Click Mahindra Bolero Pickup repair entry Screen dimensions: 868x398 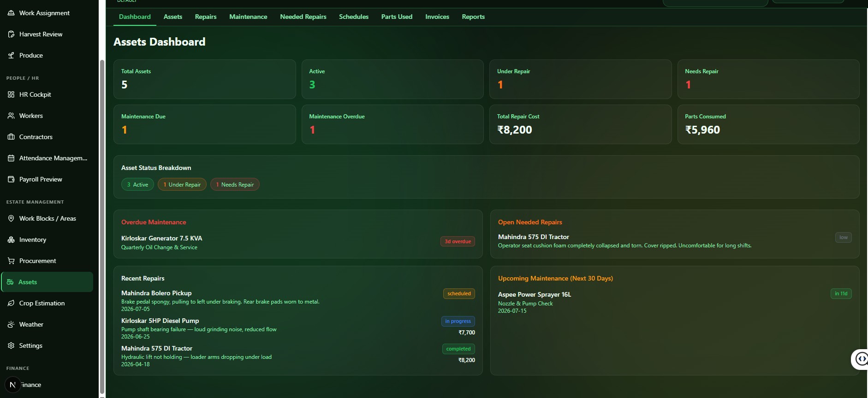click(x=298, y=300)
